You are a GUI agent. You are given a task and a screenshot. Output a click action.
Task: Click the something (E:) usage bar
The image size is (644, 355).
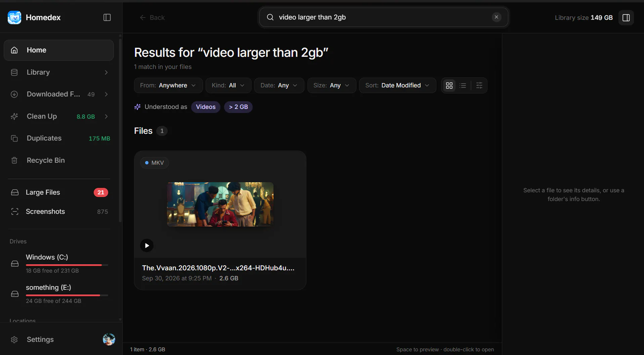67,295
